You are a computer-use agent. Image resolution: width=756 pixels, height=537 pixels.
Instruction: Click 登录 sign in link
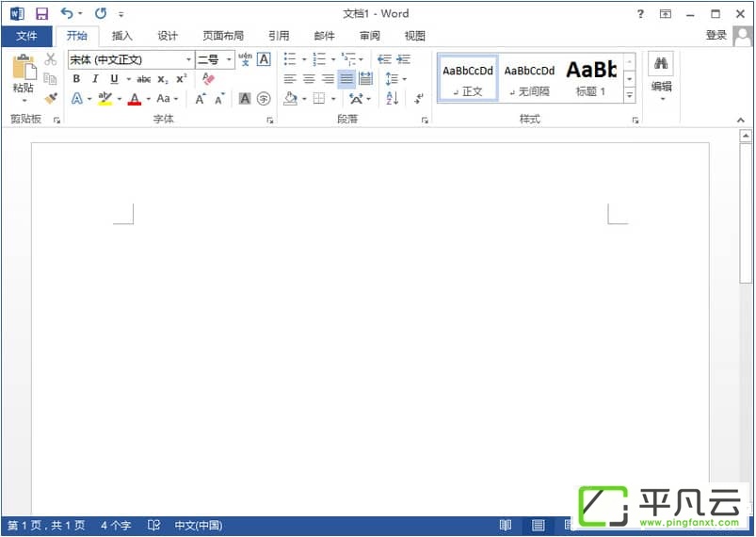click(716, 35)
